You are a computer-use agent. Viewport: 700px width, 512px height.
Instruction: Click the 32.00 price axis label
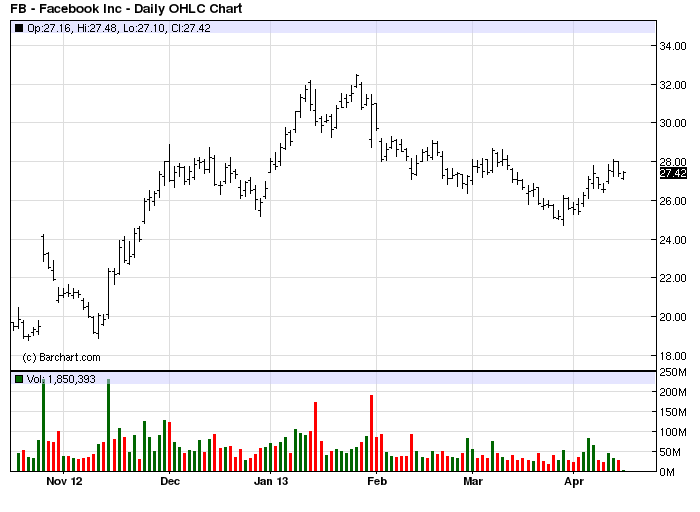pyautogui.click(x=673, y=85)
